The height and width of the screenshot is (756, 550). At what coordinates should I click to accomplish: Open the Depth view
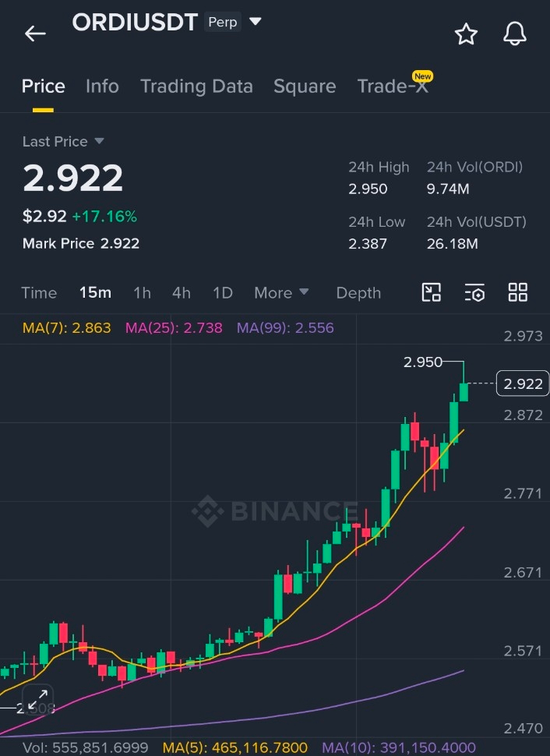point(358,293)
